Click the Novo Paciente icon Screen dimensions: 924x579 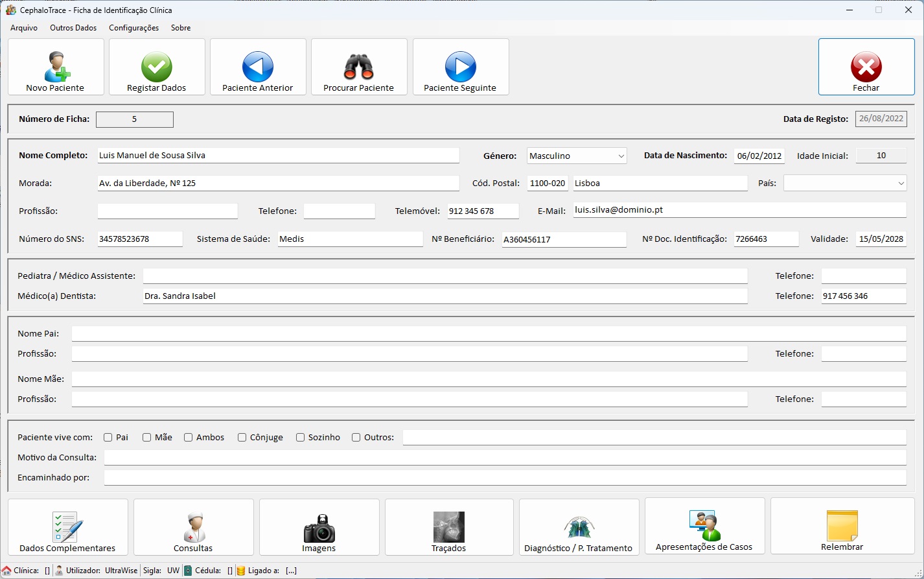56,67
